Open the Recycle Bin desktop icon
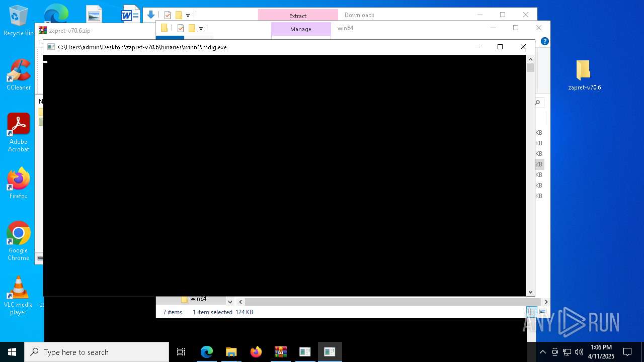Viewport: 644px width, 362px height. tap(18, 21)
